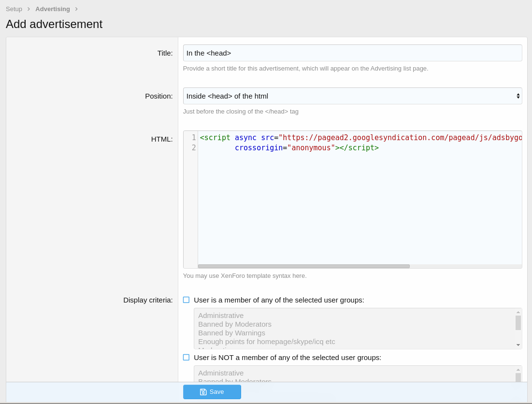Click scrollbar thumb of first user groups list
532x404 pixels.
(x=518, y=323)
